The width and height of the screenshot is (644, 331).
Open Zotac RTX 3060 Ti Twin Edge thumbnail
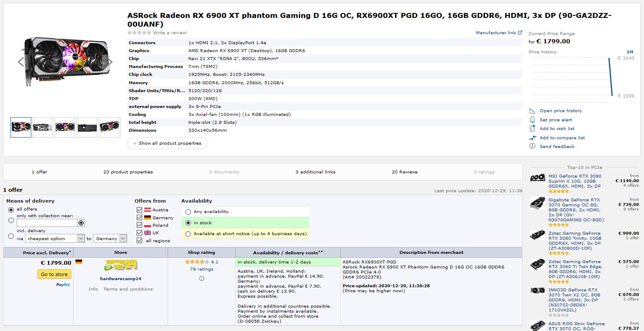click(x=538, y=264)
